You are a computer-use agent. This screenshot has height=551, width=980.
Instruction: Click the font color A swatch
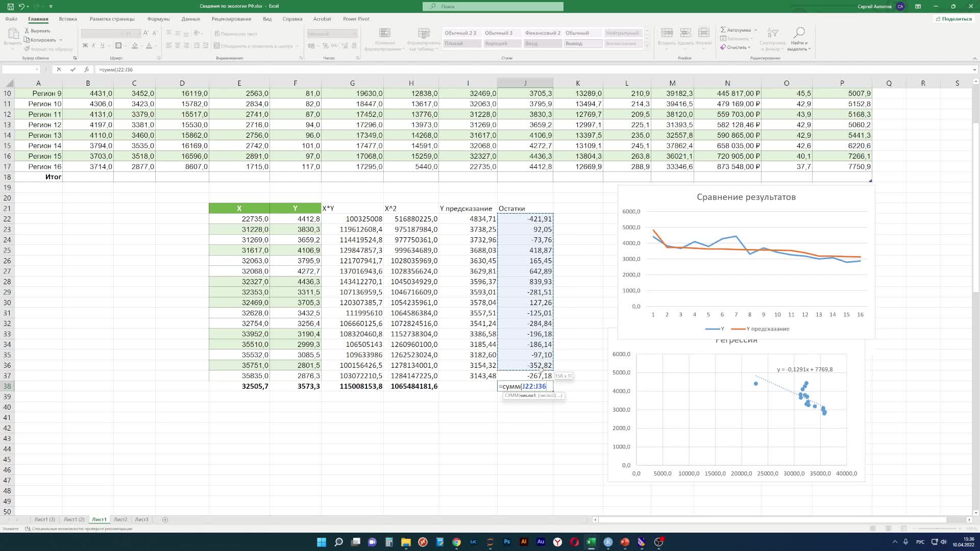click(x=149, y=46)
